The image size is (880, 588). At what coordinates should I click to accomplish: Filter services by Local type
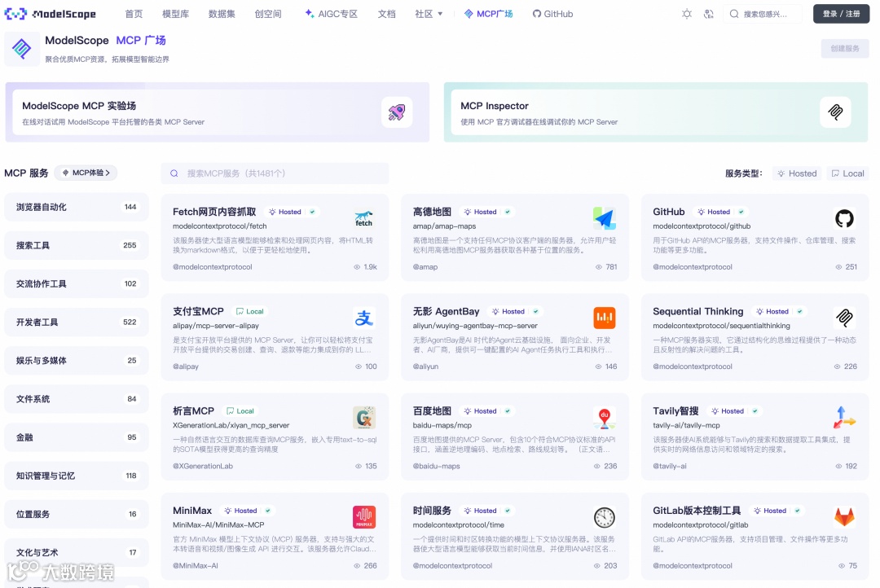(847, 173)
